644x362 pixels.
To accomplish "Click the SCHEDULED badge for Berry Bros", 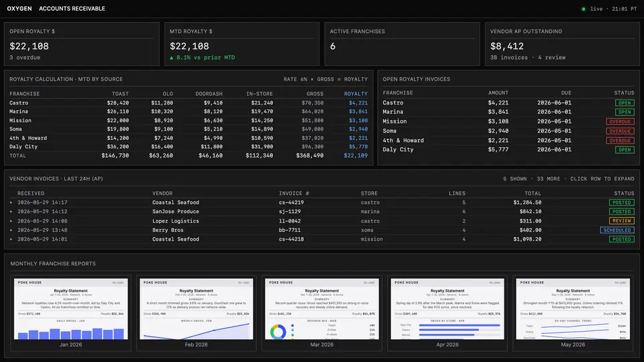I will 617,230.
